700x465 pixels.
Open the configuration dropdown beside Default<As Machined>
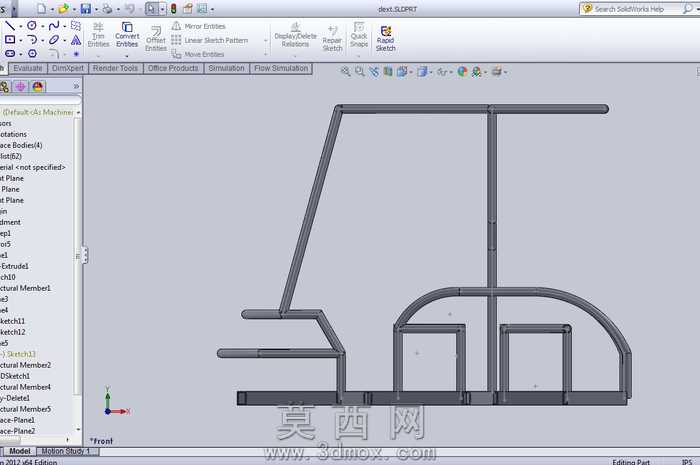pyautogui.click(x=78, y=112)
